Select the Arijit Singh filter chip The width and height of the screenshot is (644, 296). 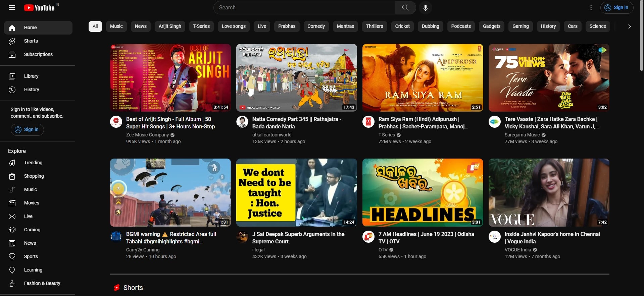point(170,26)
